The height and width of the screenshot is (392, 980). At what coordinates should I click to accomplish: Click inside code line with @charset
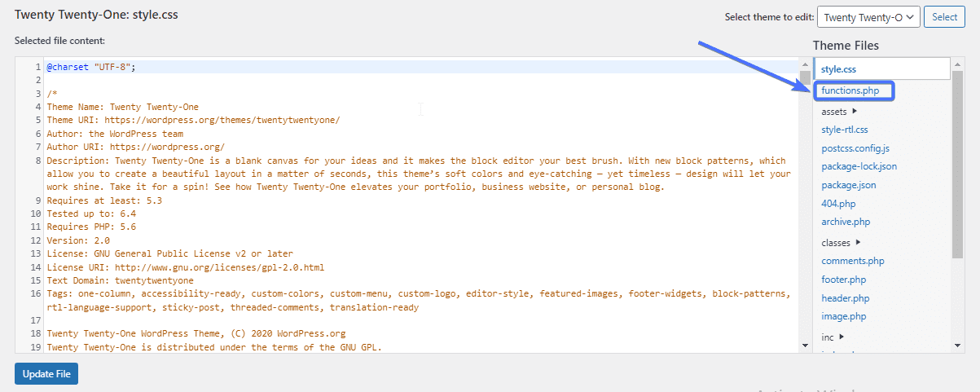pyautogui.click(x=91, y=67)
